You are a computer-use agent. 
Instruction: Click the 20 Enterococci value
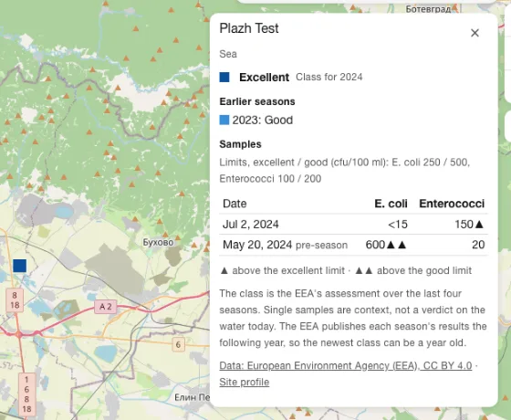[x=478, y=245]
